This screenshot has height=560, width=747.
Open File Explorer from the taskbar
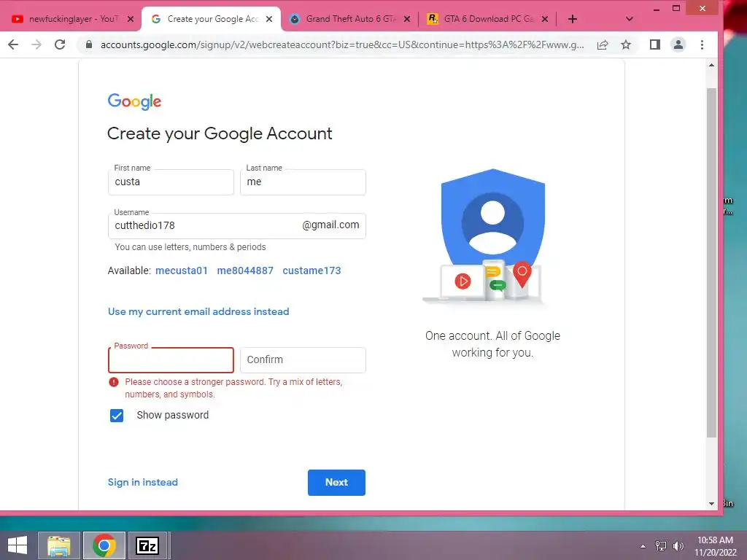coord(59,545)
